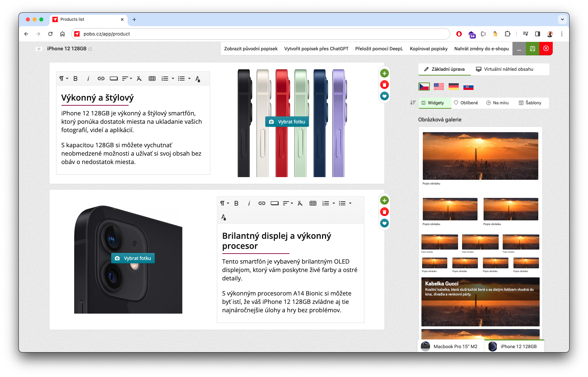Toggle italic in the first text editor toolbar

[88, 78]
